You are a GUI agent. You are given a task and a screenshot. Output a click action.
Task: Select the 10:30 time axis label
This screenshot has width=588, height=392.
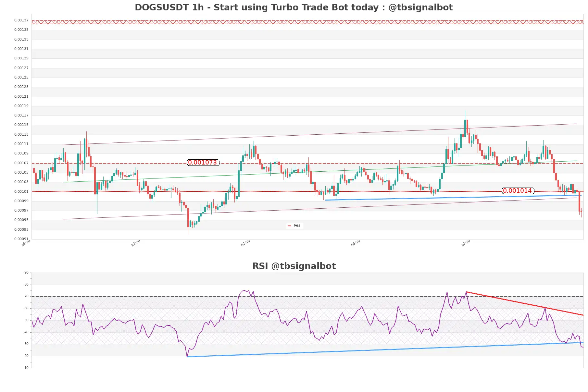(466, 243)
